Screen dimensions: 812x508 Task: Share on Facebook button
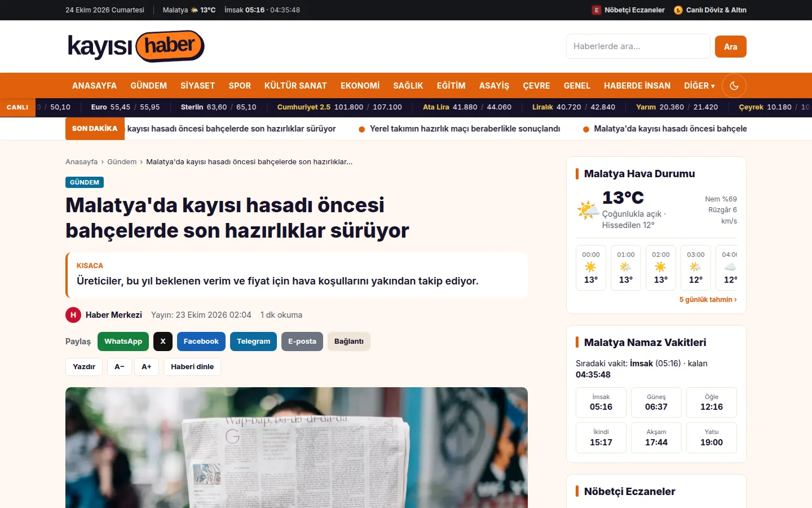pyautogui.click(x=201, y=341)
